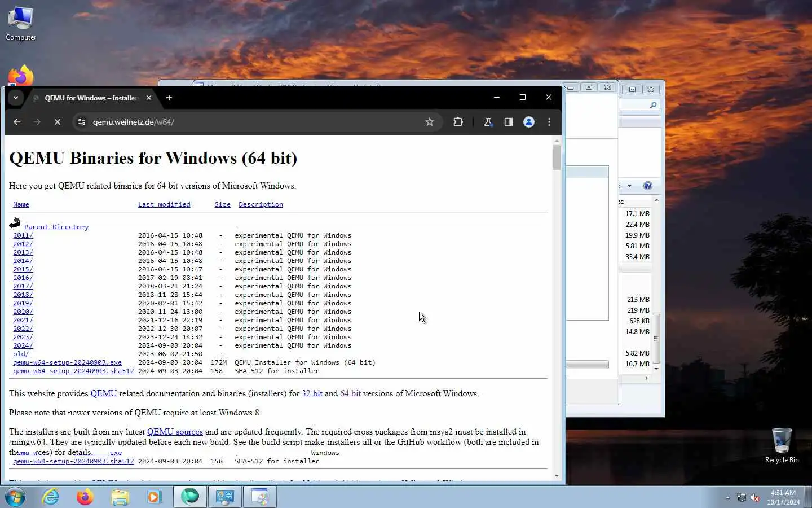The image size is (812, 508).
Task: Open the QEMU link in website paragraph
Action: click(x=103, y=393)
